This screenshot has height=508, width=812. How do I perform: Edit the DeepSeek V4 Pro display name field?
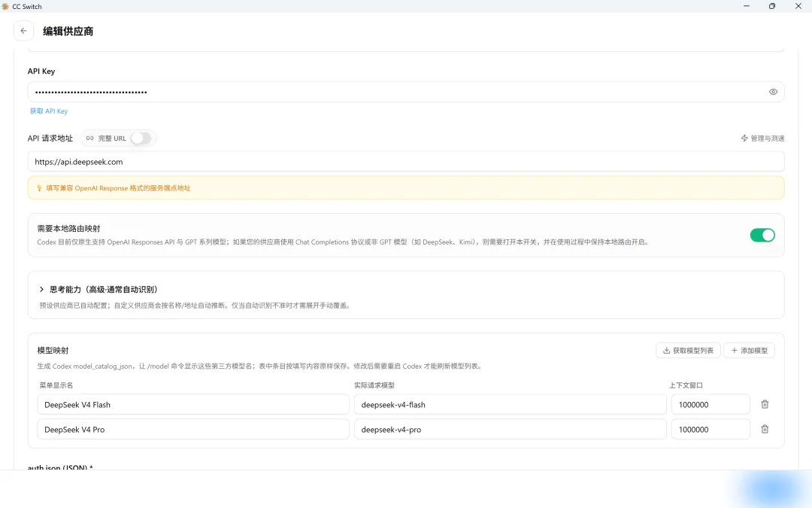click(x=193, y=429)
